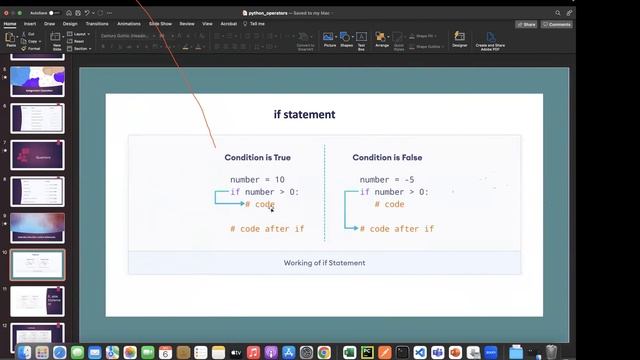The width and height of the screenshot is (640, 360).
Task: Open the Layout dropdown
Action: pos(78,34)
